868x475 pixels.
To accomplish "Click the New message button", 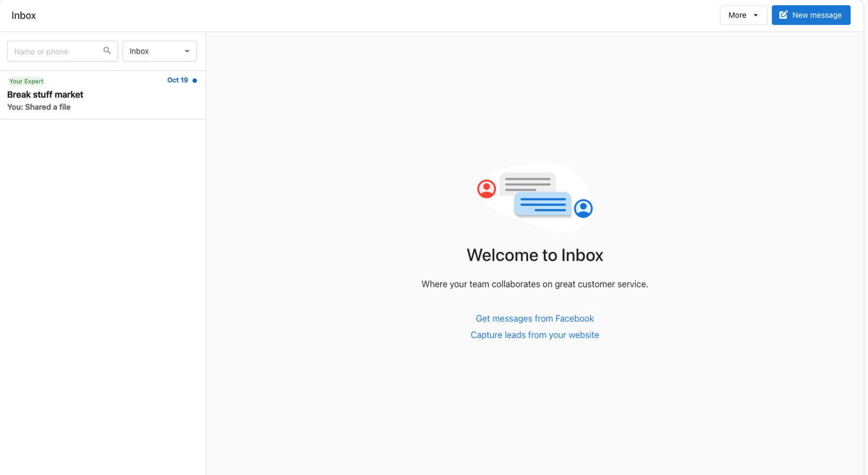I will pyautogui.click(x=811, y=15).
